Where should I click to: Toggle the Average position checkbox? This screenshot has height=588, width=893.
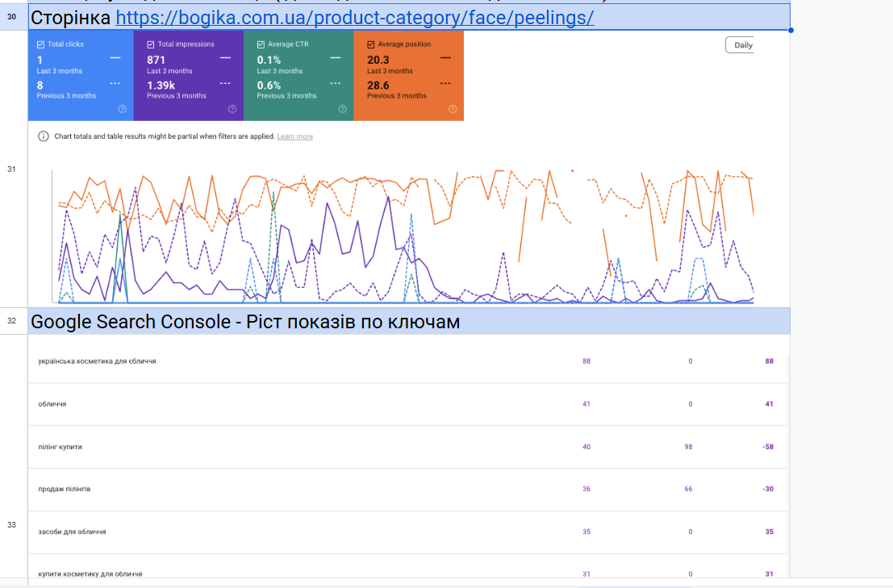click(371, 44)
